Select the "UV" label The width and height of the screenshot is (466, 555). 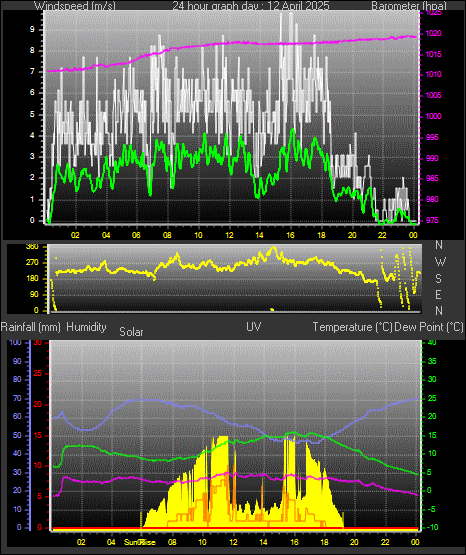pos(254,327)
